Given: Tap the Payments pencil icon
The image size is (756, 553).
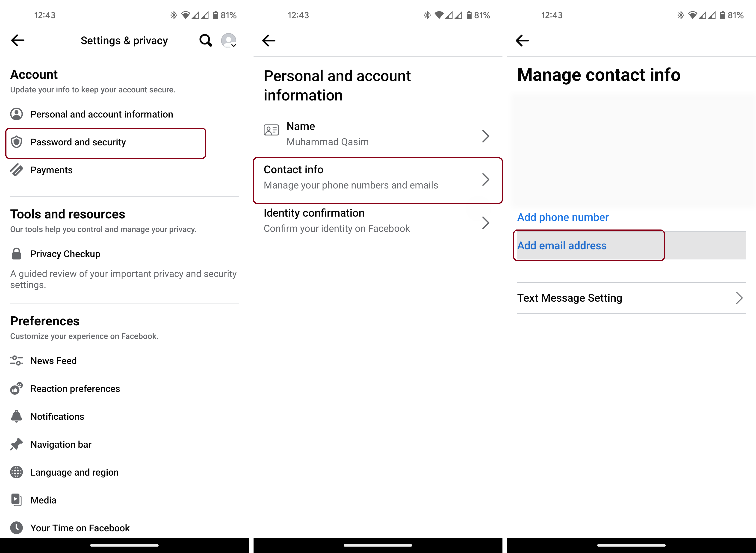Looking at the screenshot, I should [x=16, y=170].
